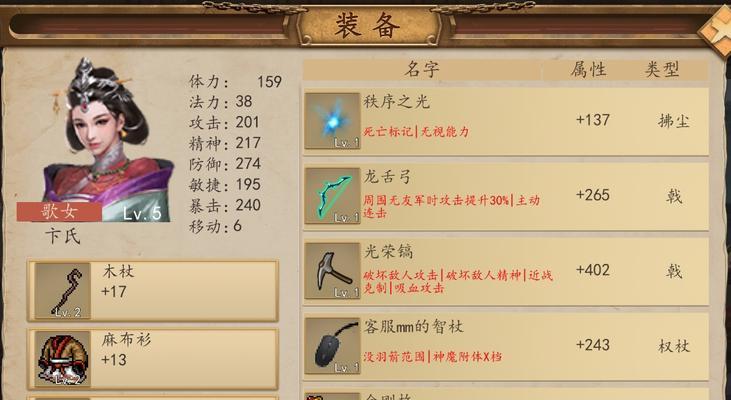Viewport: 731px width, 400px height.
Task: Choose the 客服mm的智杖 +243 row
Action: pyautogui.click(x=506, y=346)
